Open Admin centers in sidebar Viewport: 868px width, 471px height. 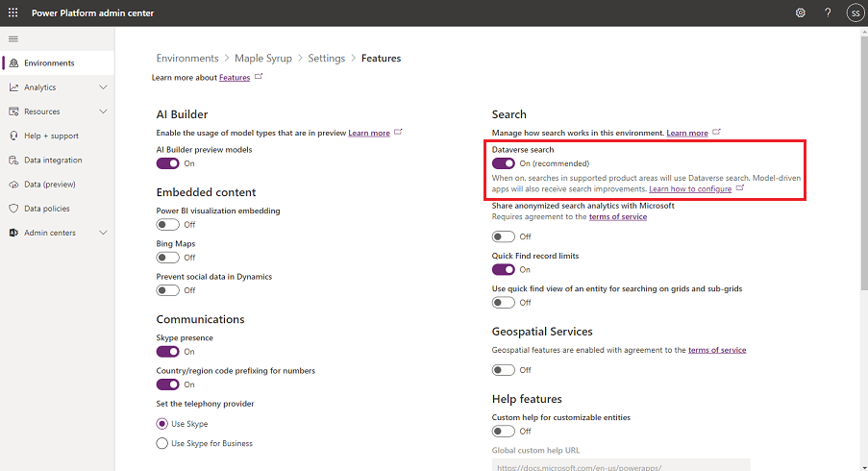(x=58, y=233)
